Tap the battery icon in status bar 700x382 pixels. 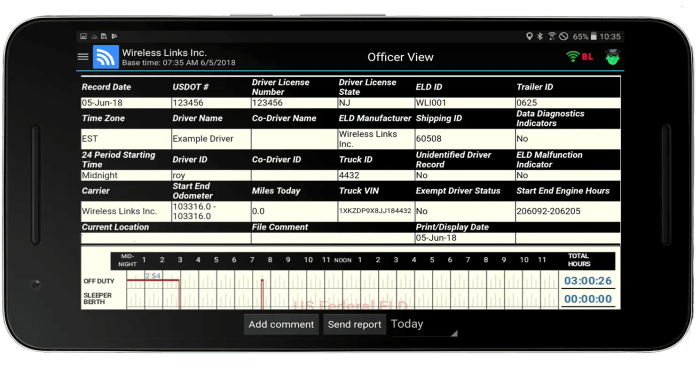[593, 36]
